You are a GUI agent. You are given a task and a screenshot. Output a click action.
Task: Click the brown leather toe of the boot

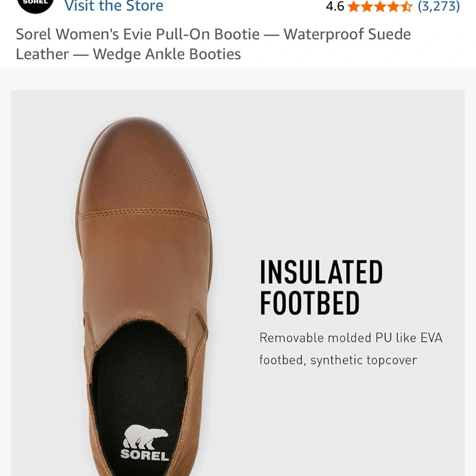tap(143, 162)
